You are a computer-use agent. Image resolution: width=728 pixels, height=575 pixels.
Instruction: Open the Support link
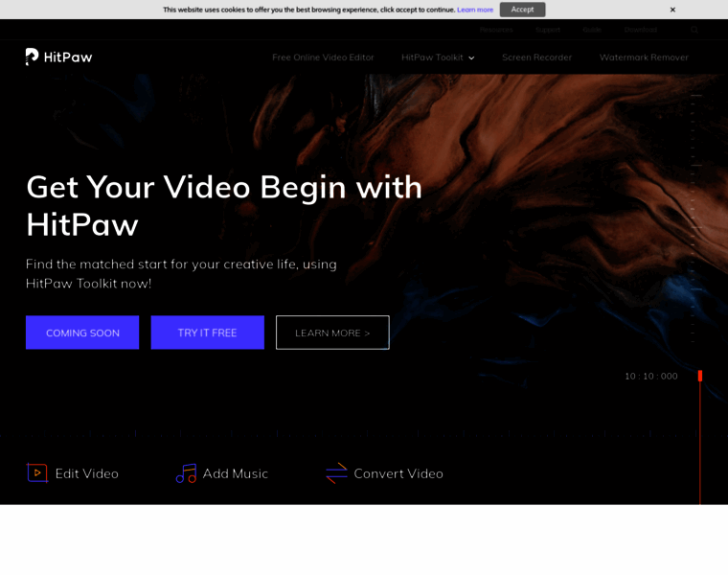[548, 30]
